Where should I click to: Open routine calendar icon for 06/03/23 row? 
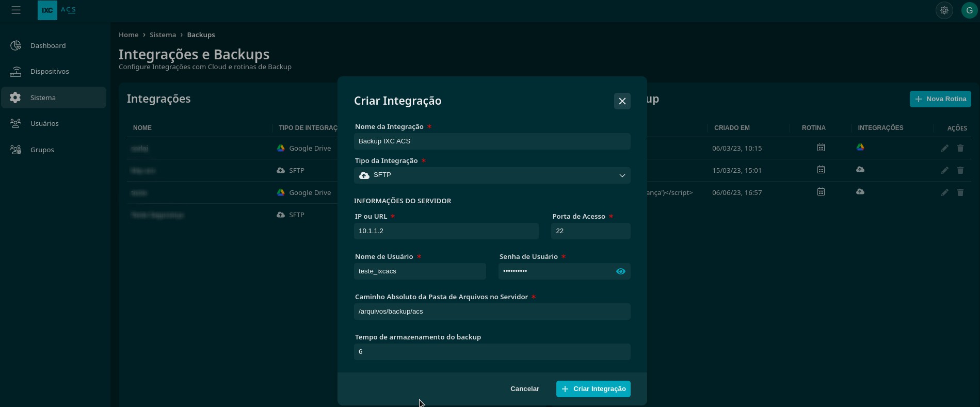click(x=821, y=148)
